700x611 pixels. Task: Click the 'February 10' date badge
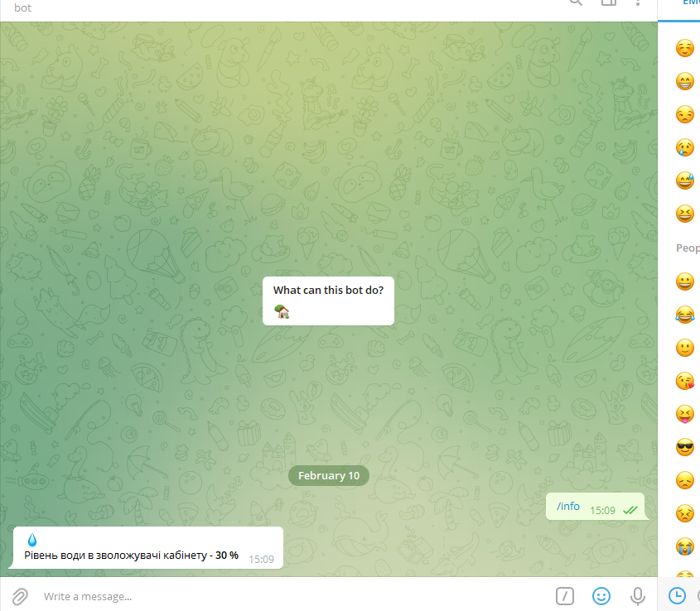pyautogui.click(x=329, y=476)
